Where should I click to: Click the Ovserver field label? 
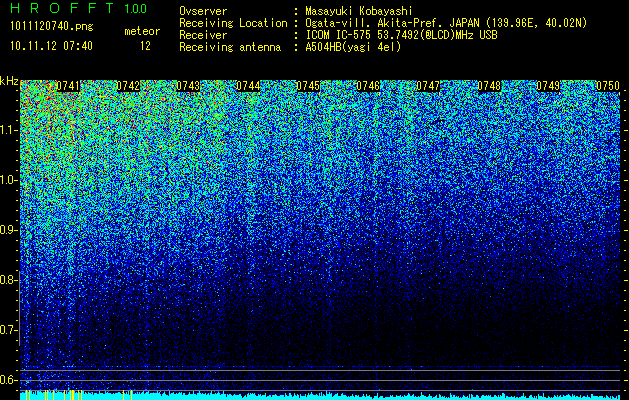pos(203,12)
